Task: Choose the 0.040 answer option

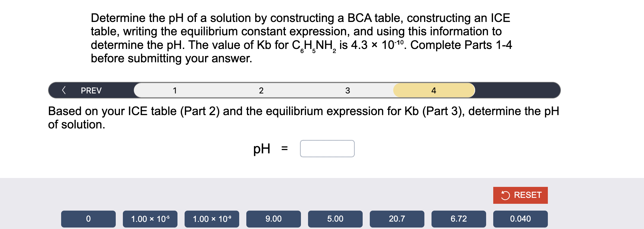Action: tap(520, 219)
